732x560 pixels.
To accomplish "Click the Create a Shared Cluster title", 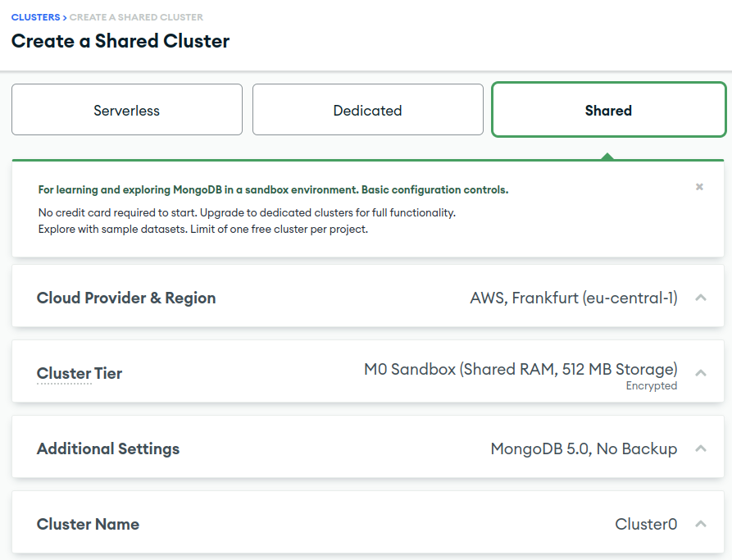I will [120, 41].
